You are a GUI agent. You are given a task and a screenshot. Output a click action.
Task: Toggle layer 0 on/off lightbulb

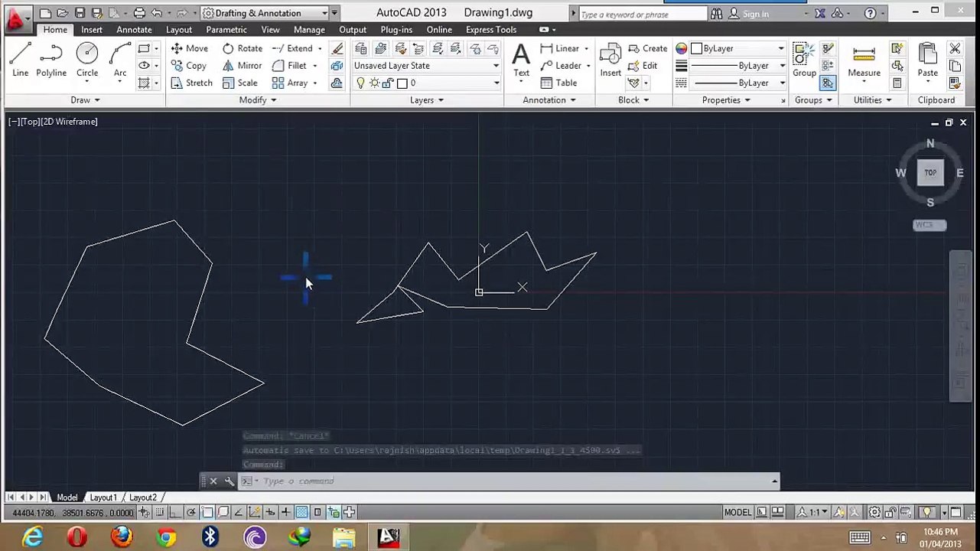[361, 83]
